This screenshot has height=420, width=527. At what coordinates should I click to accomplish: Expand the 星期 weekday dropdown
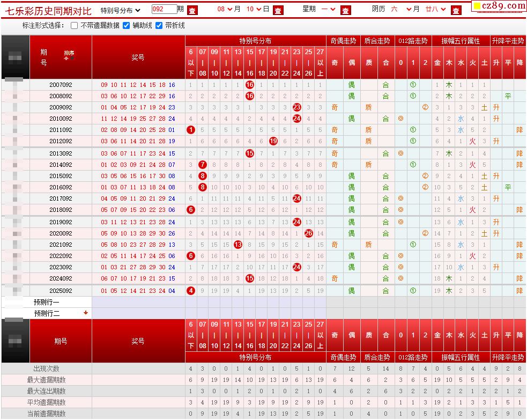point(328,10)
